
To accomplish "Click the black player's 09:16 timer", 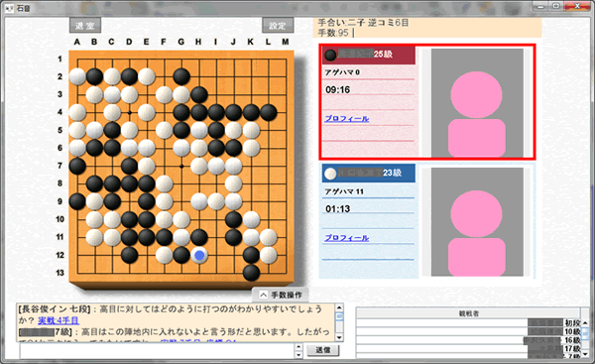I will (x=338, y=90).
